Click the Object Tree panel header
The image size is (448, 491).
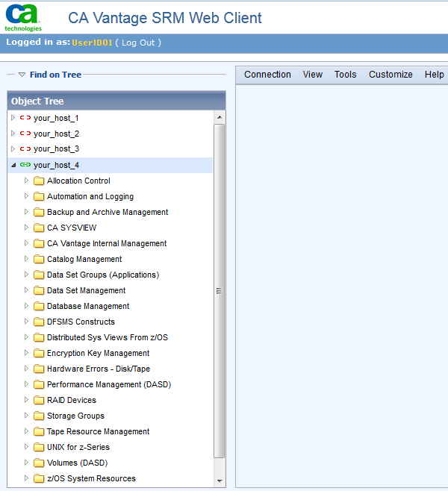[x=116, y=101]
